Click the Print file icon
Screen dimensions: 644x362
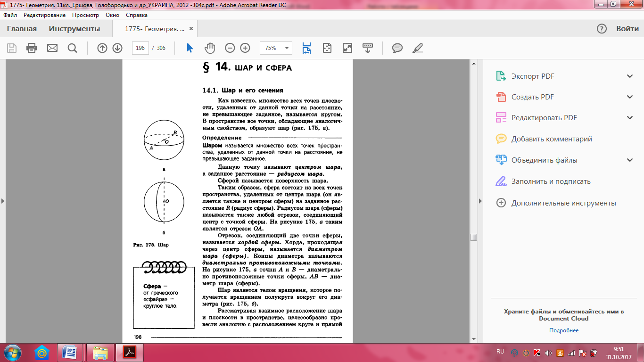32,48
